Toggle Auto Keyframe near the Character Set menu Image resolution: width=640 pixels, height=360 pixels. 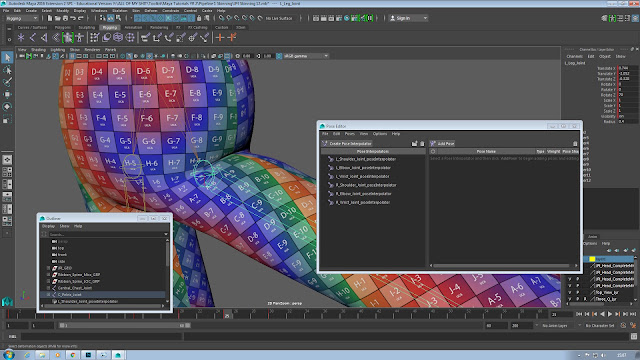[x=623, y=325]
